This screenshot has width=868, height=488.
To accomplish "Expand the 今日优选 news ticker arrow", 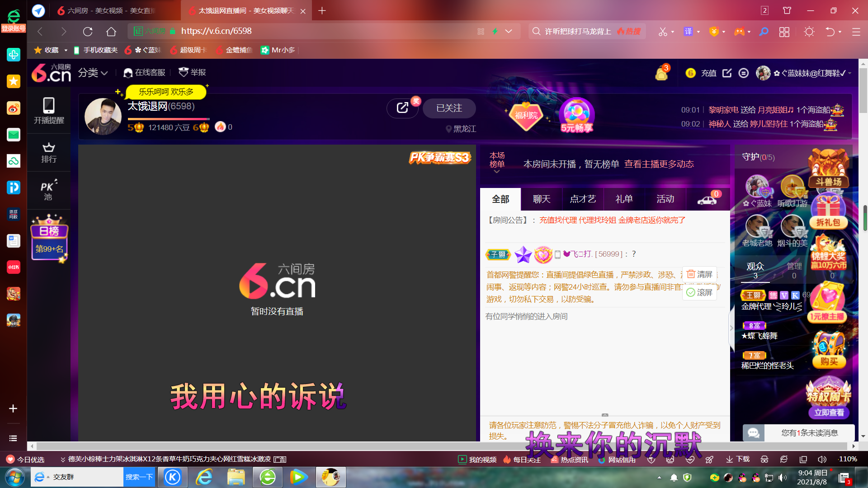I will tap(63, 460).
